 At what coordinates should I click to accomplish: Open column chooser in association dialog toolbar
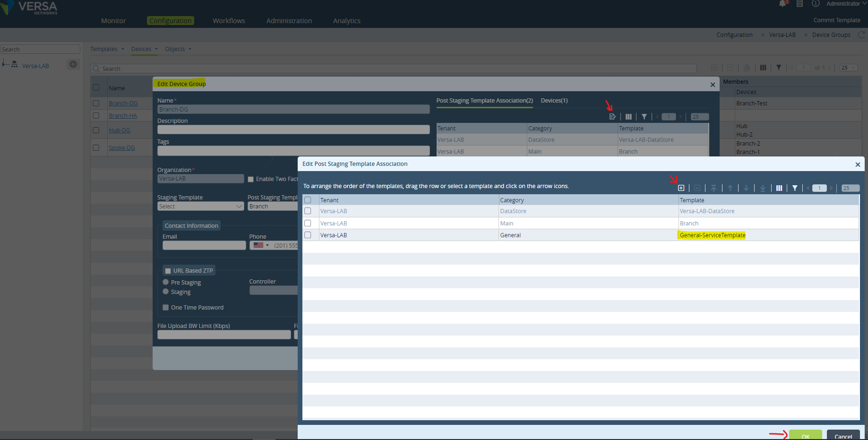779,188
